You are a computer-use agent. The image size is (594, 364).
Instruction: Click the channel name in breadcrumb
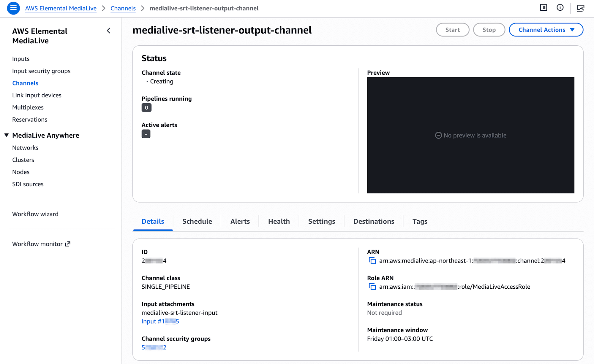(204, 8)
